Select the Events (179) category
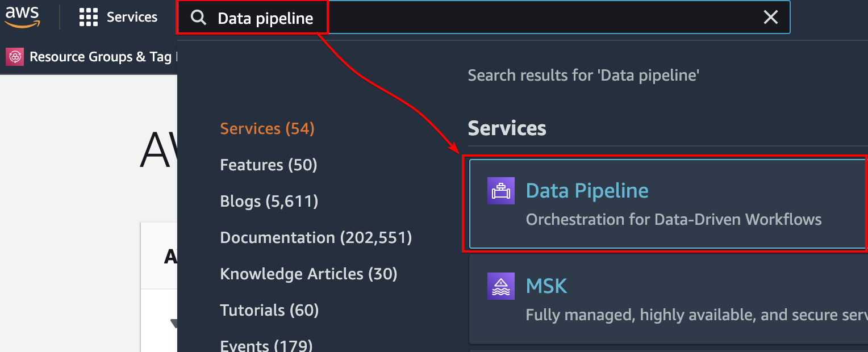This screenshot has height=352, width=868. [266, 346]
